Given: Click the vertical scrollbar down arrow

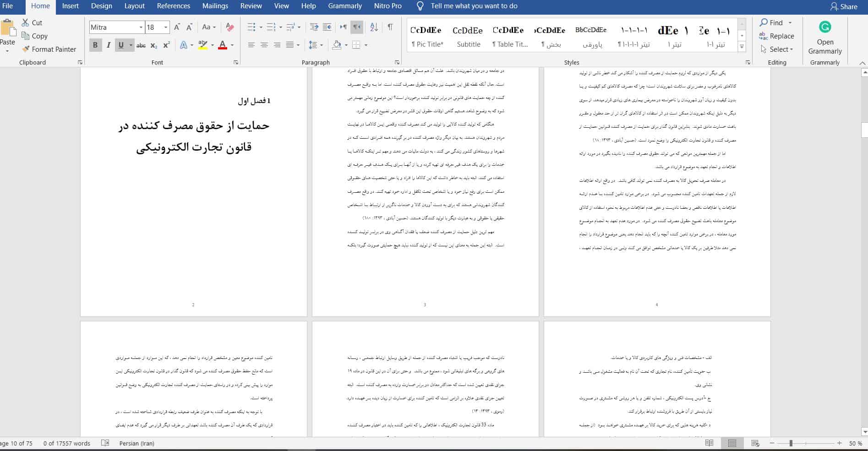Looking at the screenshot, I should pyautogui.click(x=864, y=431).
